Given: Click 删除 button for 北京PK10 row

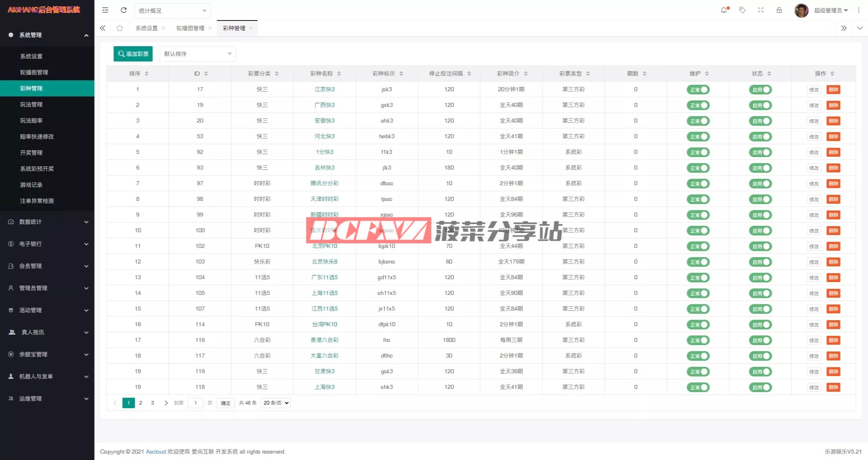Looking at the screenshot, I should pos(833,246).
